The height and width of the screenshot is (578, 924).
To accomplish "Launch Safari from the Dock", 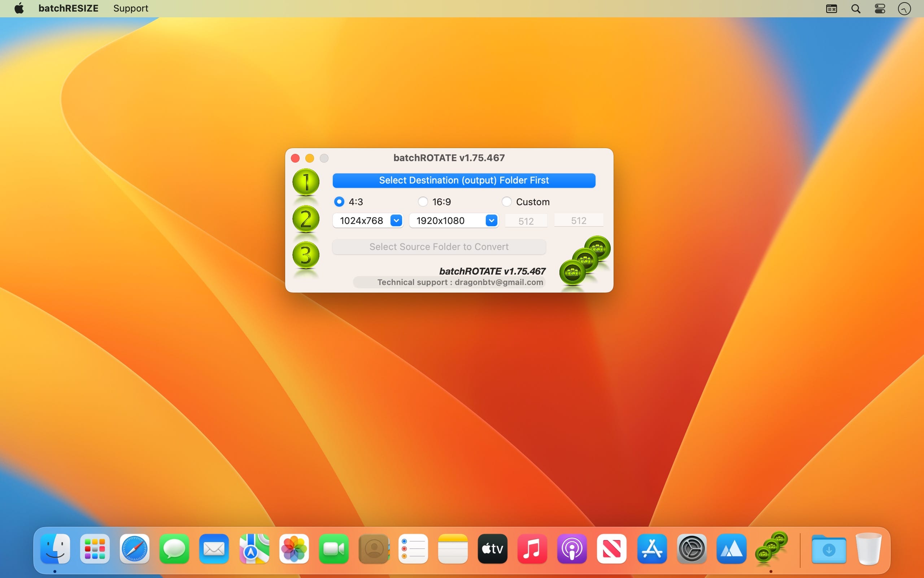I will point(134,549).
